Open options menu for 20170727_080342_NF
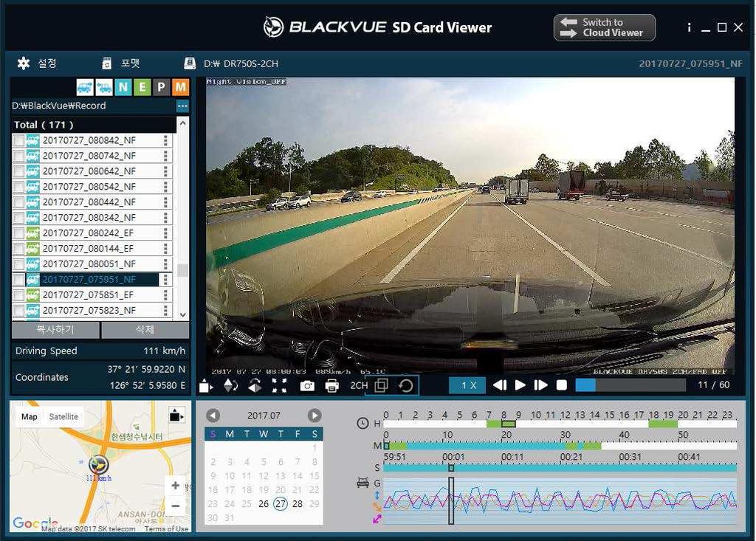Screen dimensions: 756x541 tap(165, 218)
